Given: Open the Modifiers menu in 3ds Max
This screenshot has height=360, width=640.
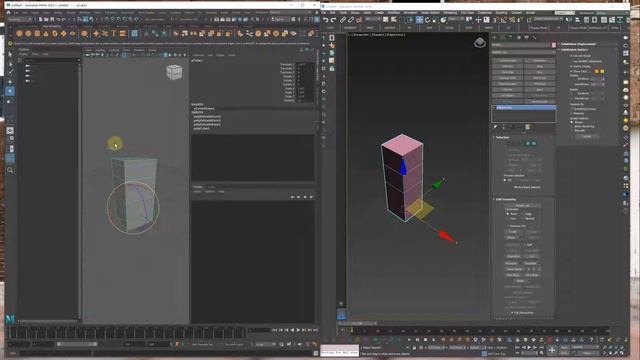Looking at the screenshot, I should pos(393,13).
